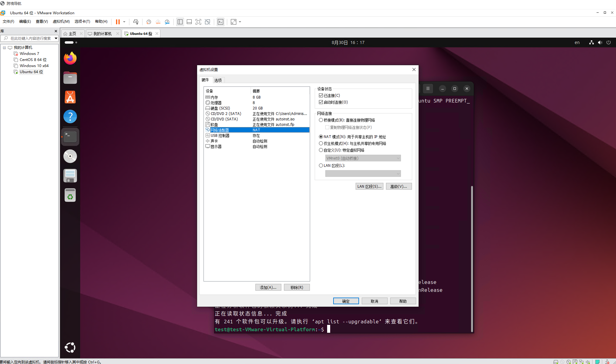Click the 高级(V)... button
The height and width of the screenshot is (364, 616).
click(399, 187)
